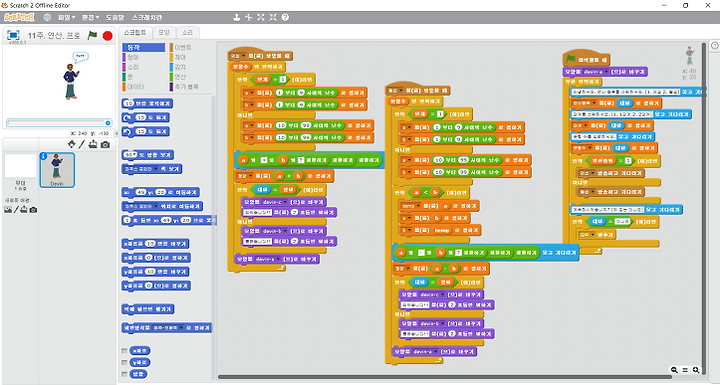Select the Delete scissors tool in the top toolbar
The image size is (720, 385).
248,17
